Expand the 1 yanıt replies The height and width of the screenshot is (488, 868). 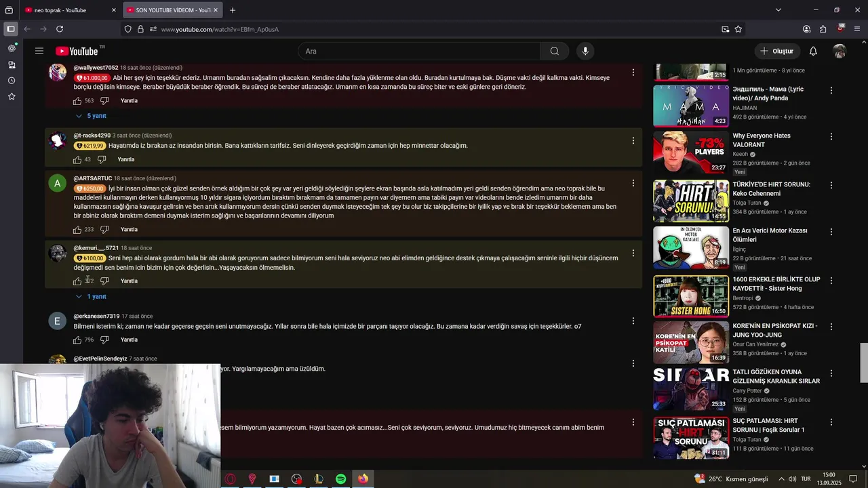click(91, 297)
